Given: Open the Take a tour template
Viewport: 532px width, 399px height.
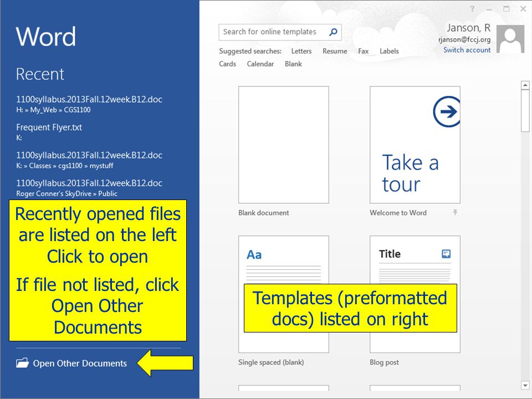Looking at the screenshot, I should tap(415, 145).
